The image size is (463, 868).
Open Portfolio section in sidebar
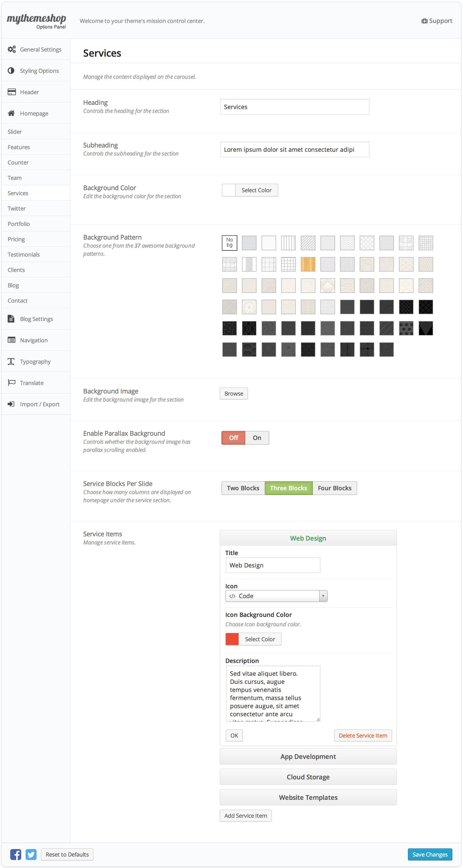coord(19,224)
